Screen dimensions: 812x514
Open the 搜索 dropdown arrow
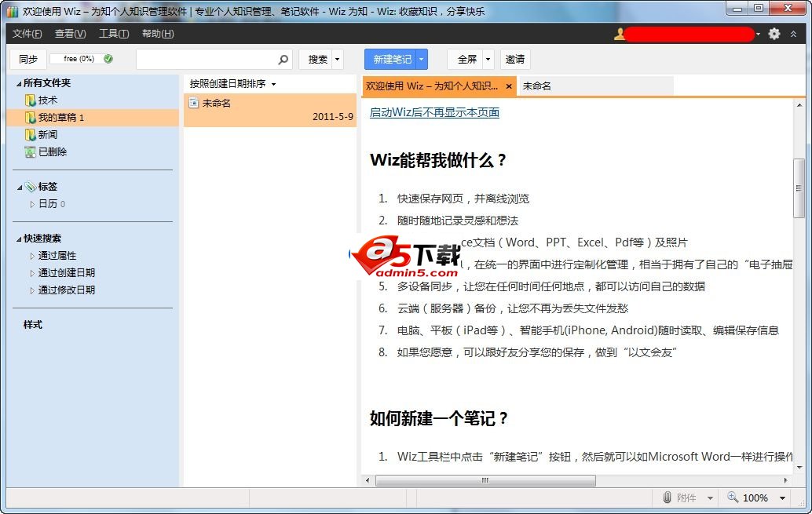pos(337,60)
